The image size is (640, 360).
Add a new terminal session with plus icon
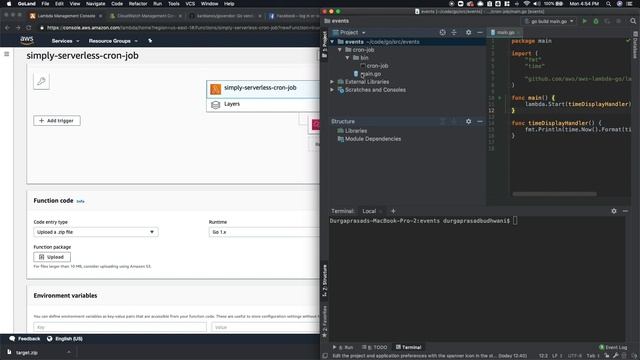tap(393, 211)
